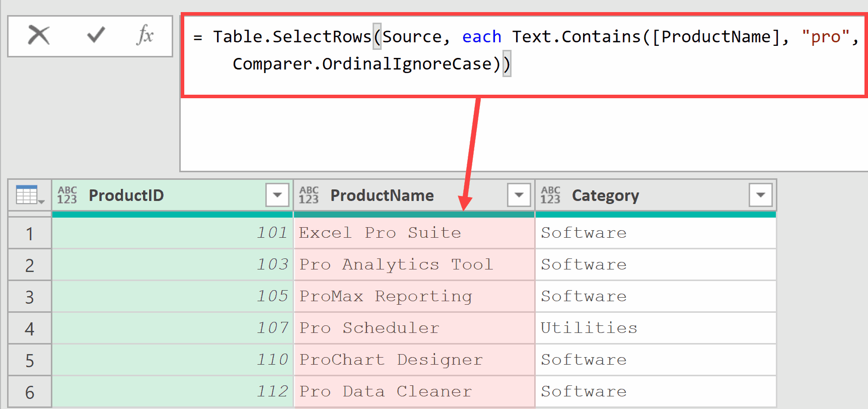This screenshot has width=868, height=409.
Task: Open Category column filter dropdown
Action: [x=760, y=195]
